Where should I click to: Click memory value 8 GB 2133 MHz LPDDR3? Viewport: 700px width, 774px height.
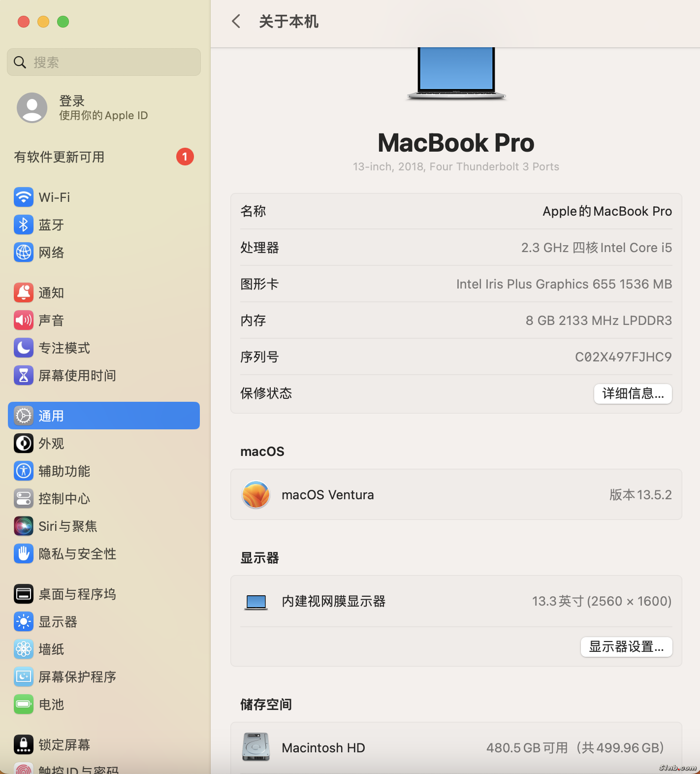[599, 321]
